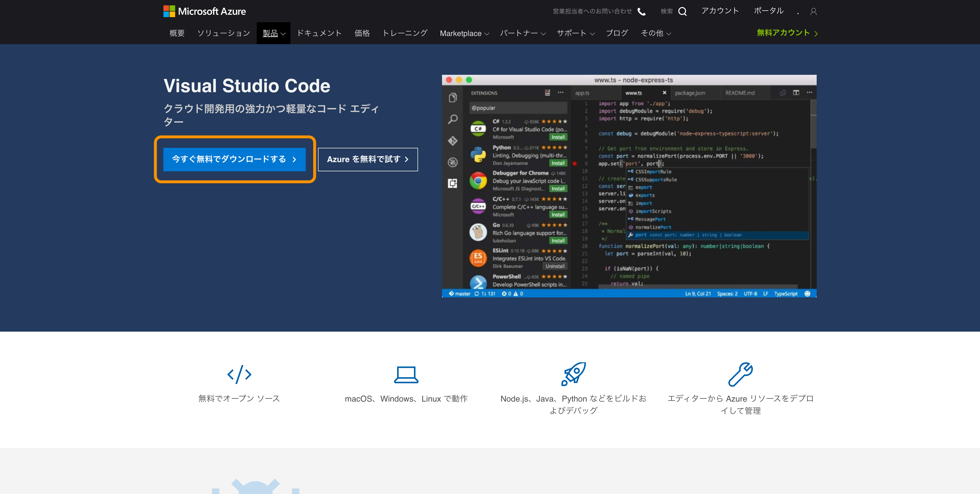Expand the Marketplace dropdown menu
Viewport: 980px width, 494px height.
point(464,33)
